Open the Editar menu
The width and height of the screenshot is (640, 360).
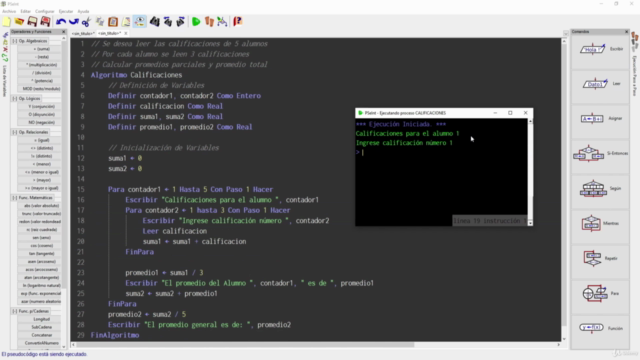[x=25, y=11]
